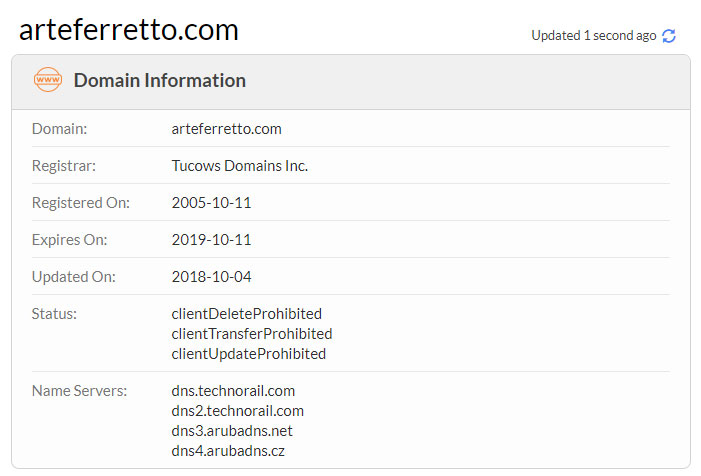The width and height of the screenshot is (701, 476).
Task: Click the blue refresh icon
Action: coord(669,36)
